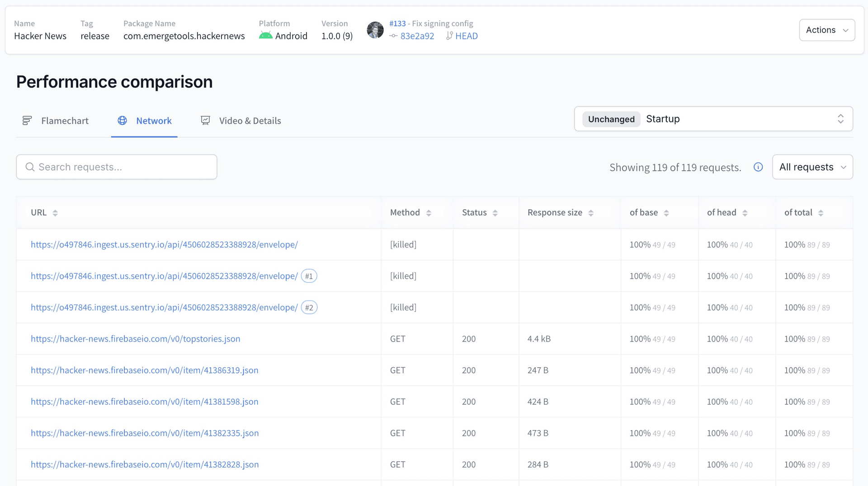Image resolution: width=868 pixels, height=486 pixels.
Task: Click the author avatar thumbnail
Action: pos(375,30)
